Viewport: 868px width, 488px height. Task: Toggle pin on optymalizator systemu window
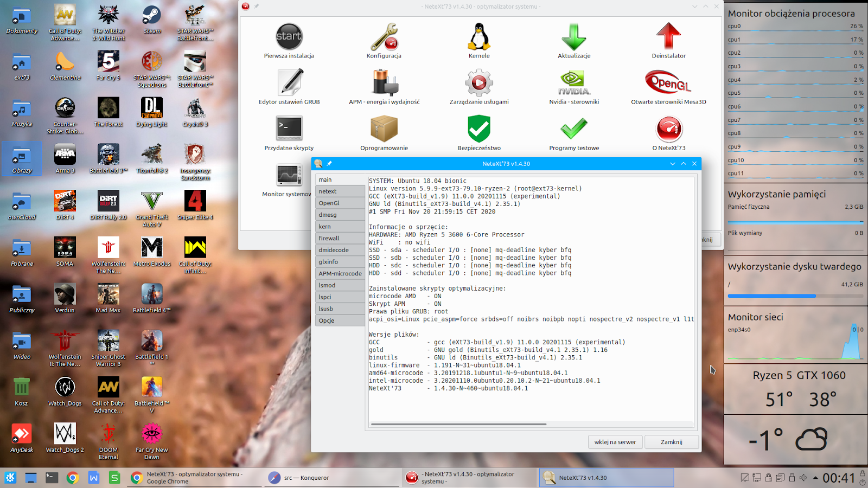click(x=257, y=7)
